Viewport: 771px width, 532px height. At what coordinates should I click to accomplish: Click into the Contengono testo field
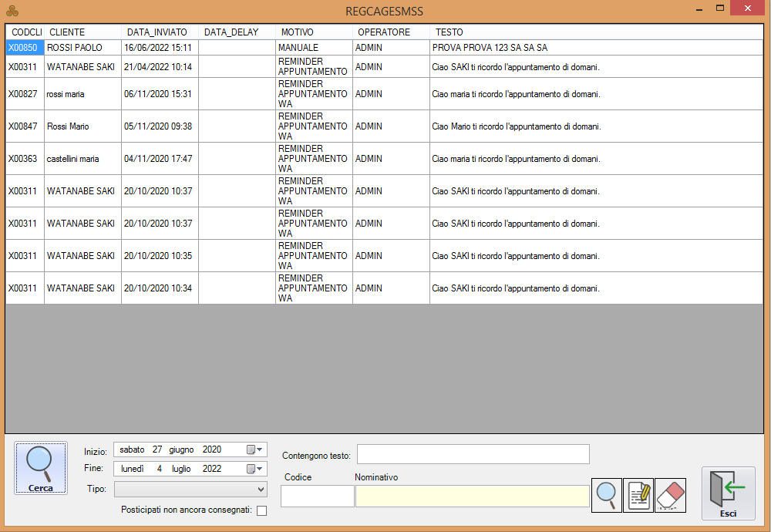(x=473, y=454)
